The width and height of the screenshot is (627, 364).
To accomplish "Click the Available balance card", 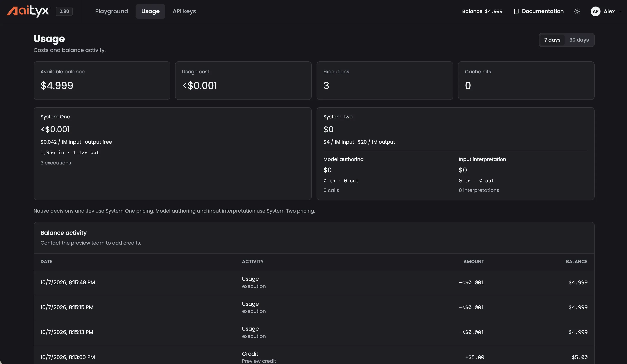I will point(102,81).
